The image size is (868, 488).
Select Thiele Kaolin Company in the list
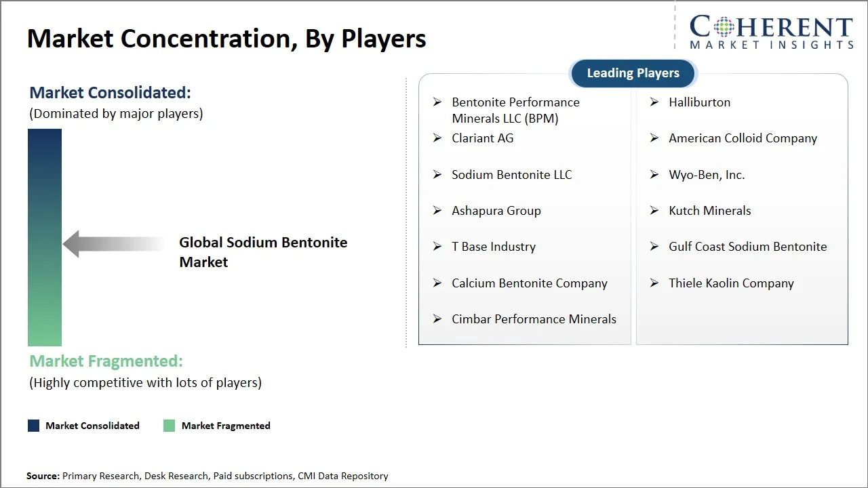pos(731,283)
